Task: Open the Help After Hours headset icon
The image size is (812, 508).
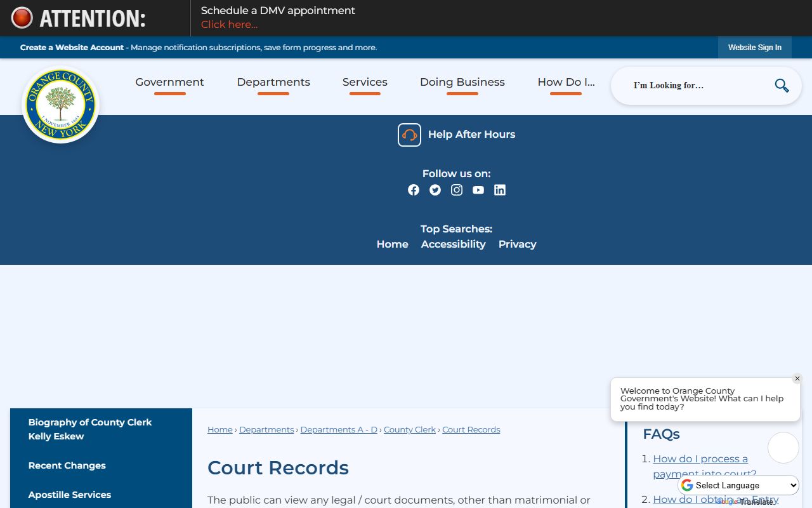Action: tap(409, 135)
